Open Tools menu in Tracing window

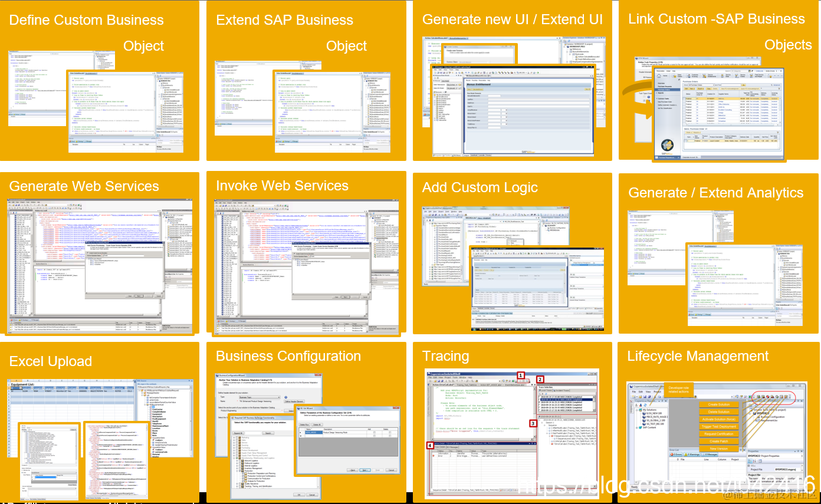tap(455, 377)
